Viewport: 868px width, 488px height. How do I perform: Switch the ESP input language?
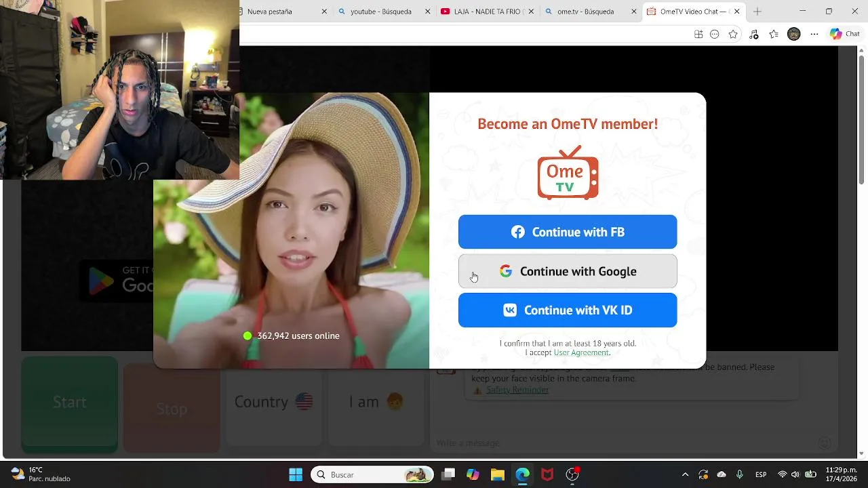pos(761,474)
